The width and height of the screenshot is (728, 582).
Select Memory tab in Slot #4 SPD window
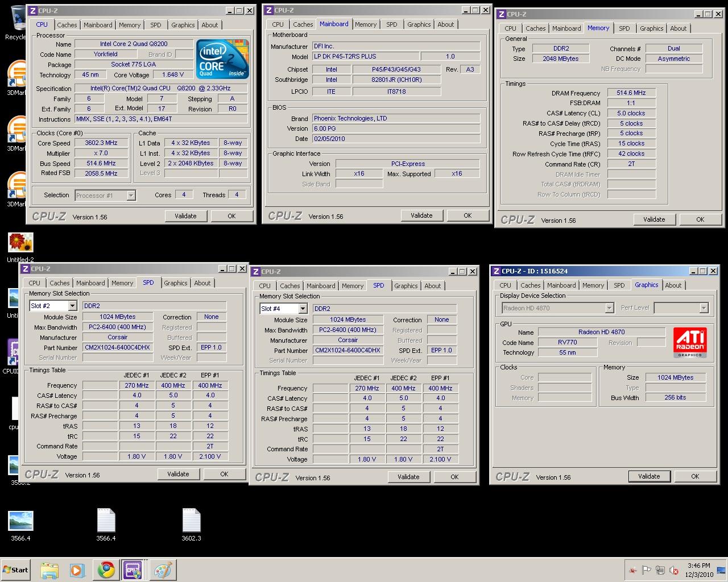click(352, 286)
